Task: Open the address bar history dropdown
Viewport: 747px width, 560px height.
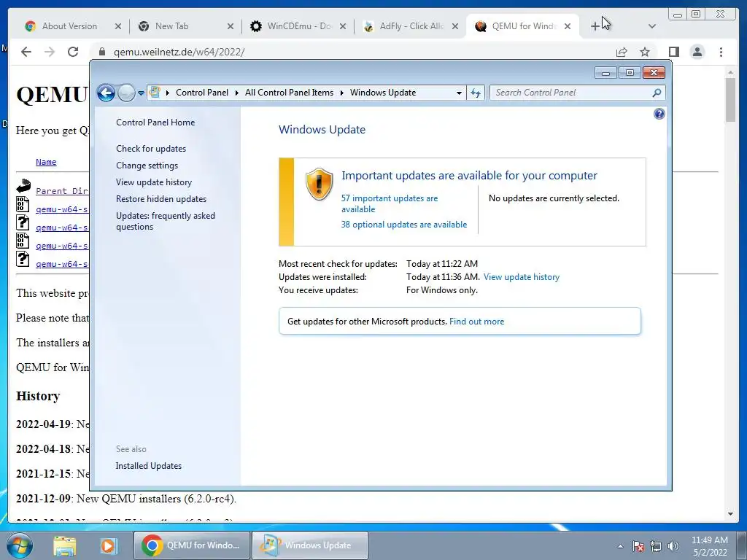Action: coord(459,93)
